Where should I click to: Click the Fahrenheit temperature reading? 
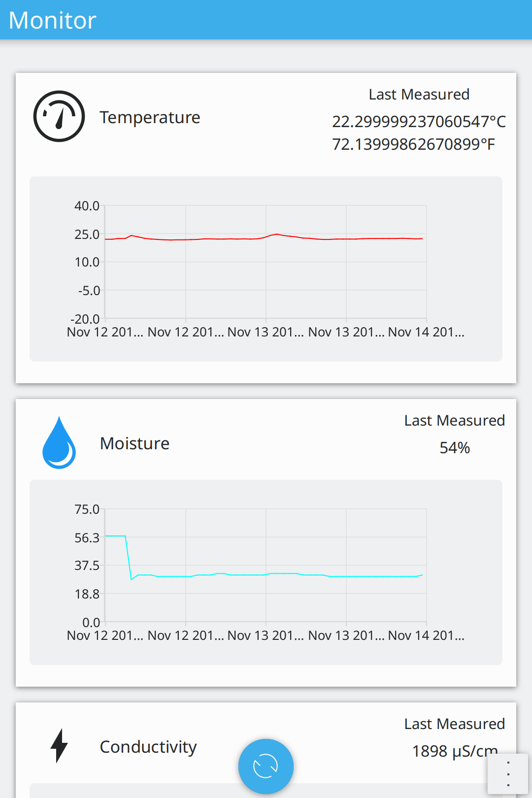[413, 144]
